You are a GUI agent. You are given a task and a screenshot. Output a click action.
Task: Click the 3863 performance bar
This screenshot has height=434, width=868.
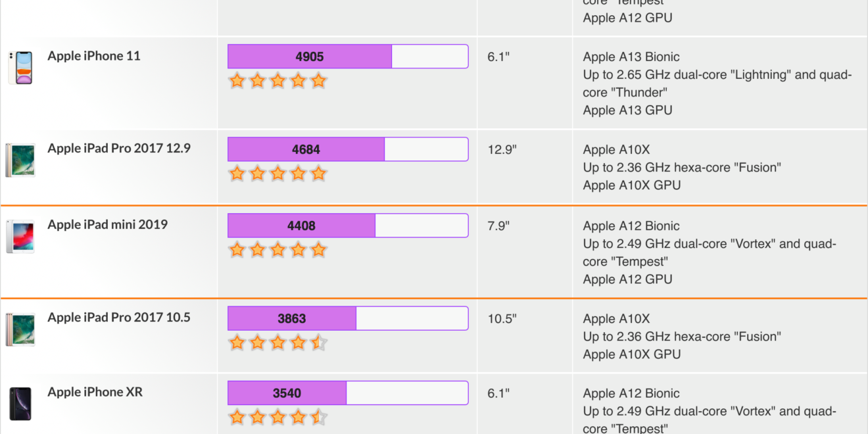(348, 318)
